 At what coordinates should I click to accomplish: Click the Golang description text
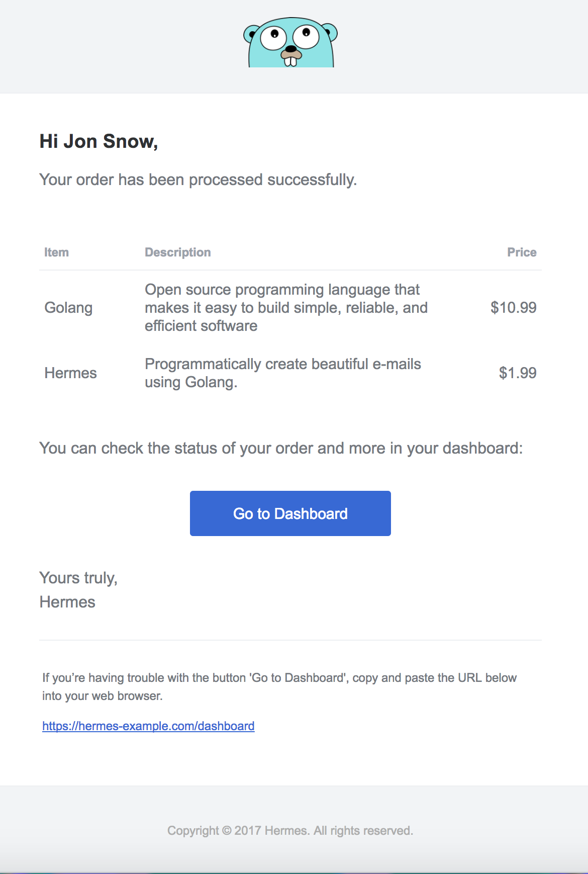(x=286, y=308)
